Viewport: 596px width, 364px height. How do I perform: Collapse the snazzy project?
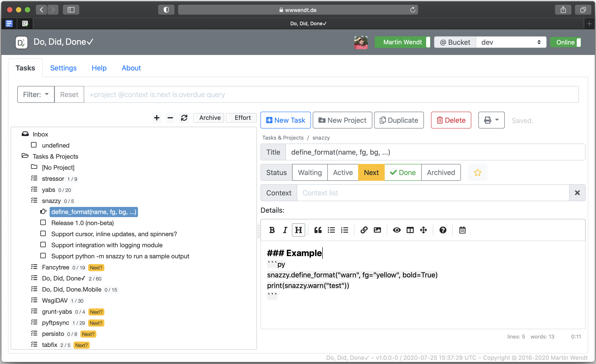coord(34,200)
